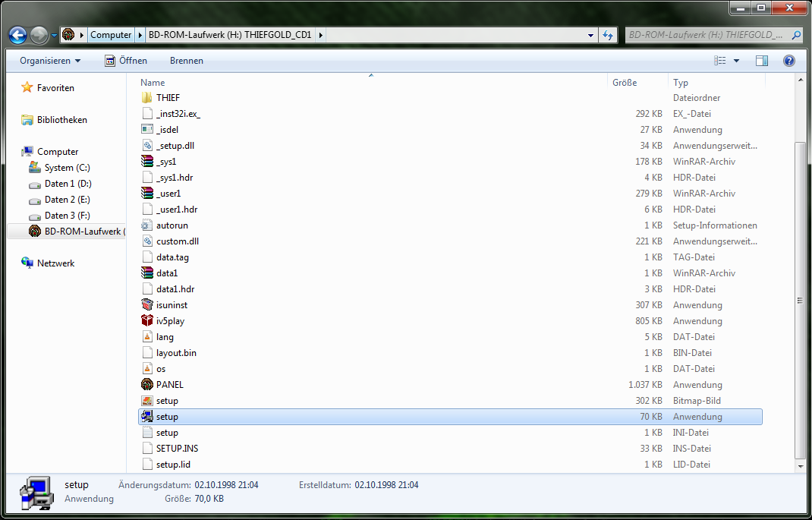This screenshot has height=520, width=812.
Task: Open Daten 3 (F:) drive in sidebar
Action: coord(68,216)
